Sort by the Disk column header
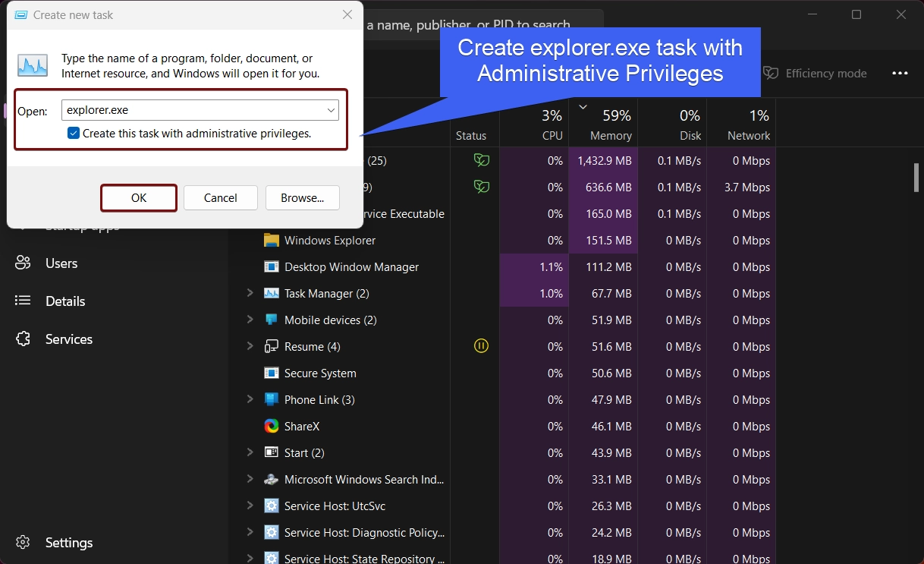Screen dimensions: 924x564 (x=672, y=124)
